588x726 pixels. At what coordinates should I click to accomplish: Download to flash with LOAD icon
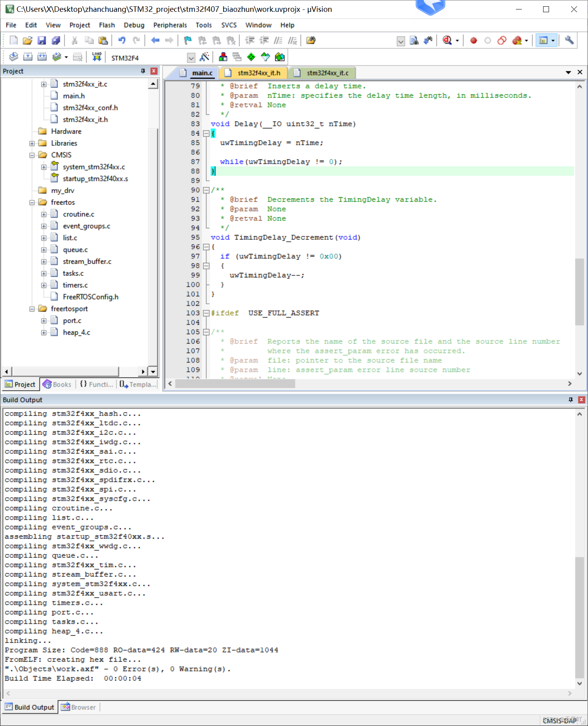click(x=97, y=57)
